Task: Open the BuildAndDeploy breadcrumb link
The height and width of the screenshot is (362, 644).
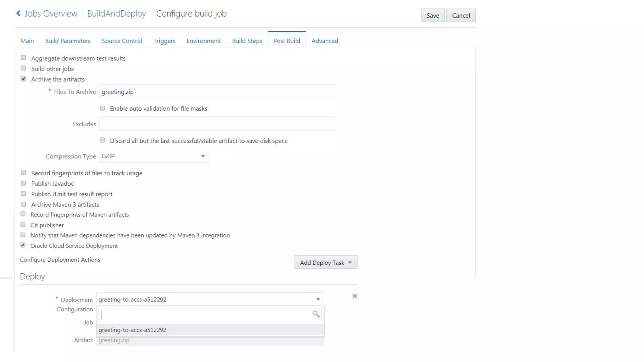Action: (x=116, y=14)
